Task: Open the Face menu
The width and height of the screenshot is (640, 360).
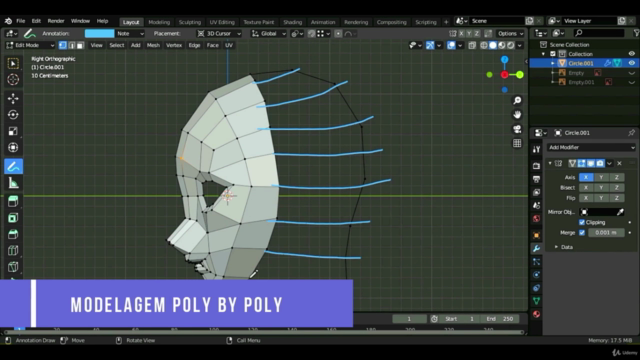Action: click(212, 45)
